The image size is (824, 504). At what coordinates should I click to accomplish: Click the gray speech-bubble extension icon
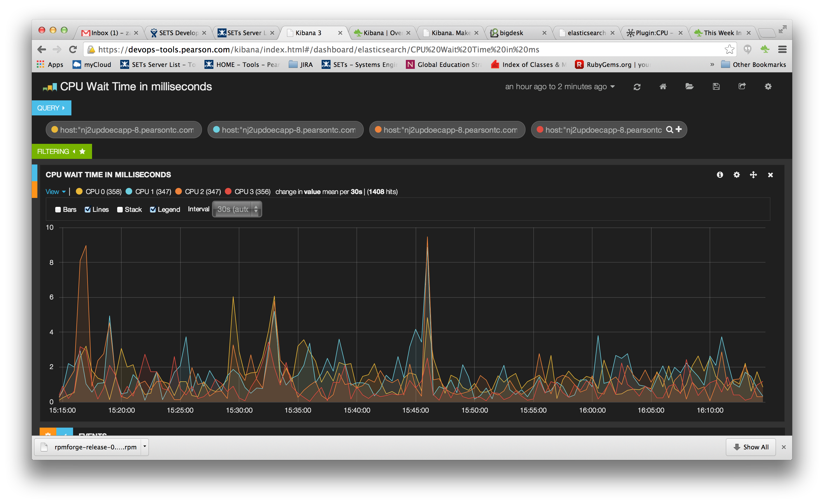pyautogui.click(x=747, y=49)
